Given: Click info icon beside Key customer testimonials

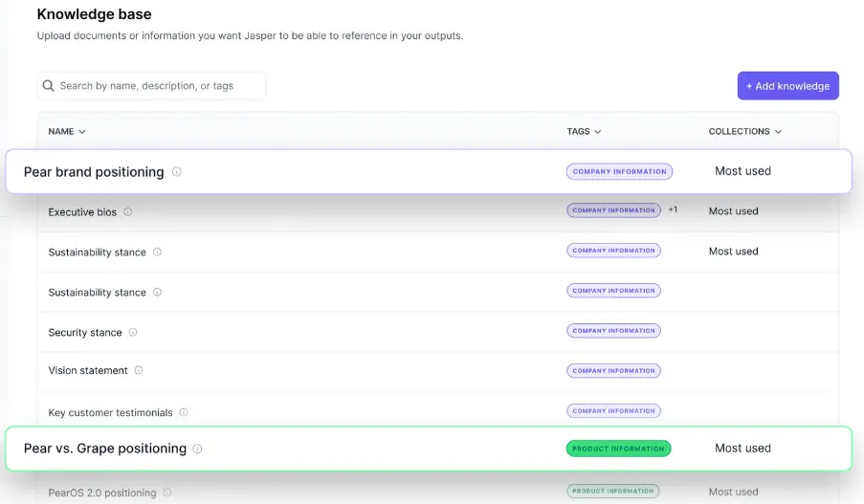Looking at the screenshot, I should click(184, 413).
